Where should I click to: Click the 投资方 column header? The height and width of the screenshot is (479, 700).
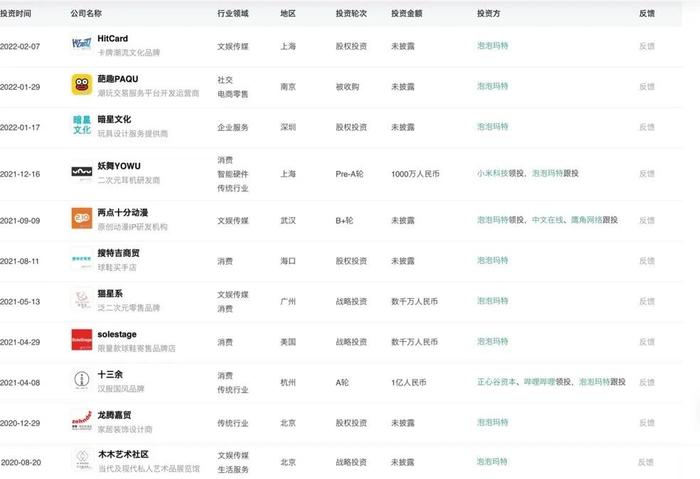click(488, 13)
